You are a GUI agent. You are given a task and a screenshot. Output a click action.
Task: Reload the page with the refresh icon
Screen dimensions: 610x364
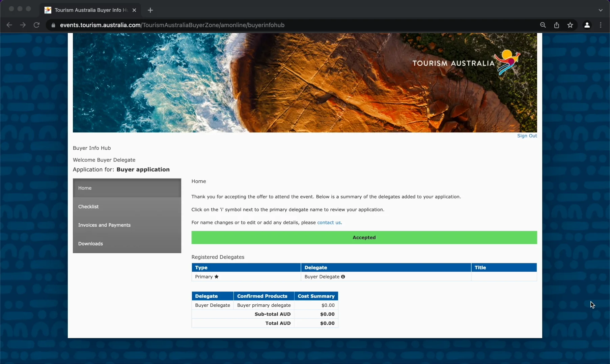(36, 25)
